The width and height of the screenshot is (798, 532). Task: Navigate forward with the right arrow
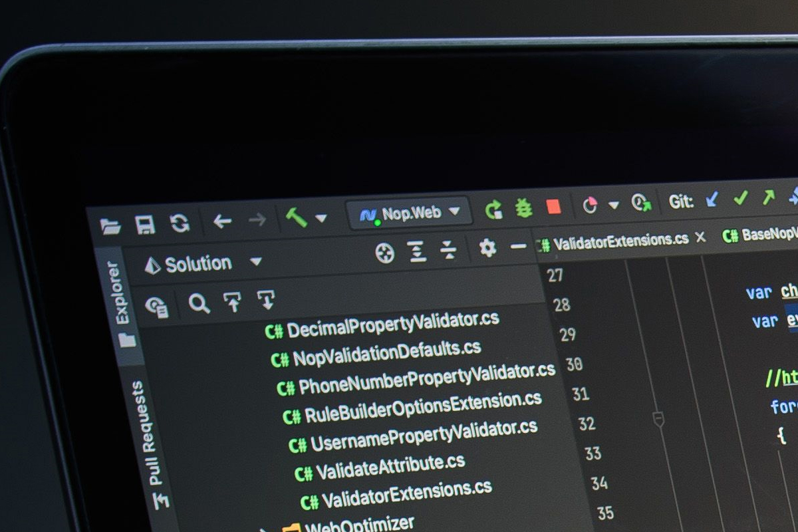click(257, 220)
